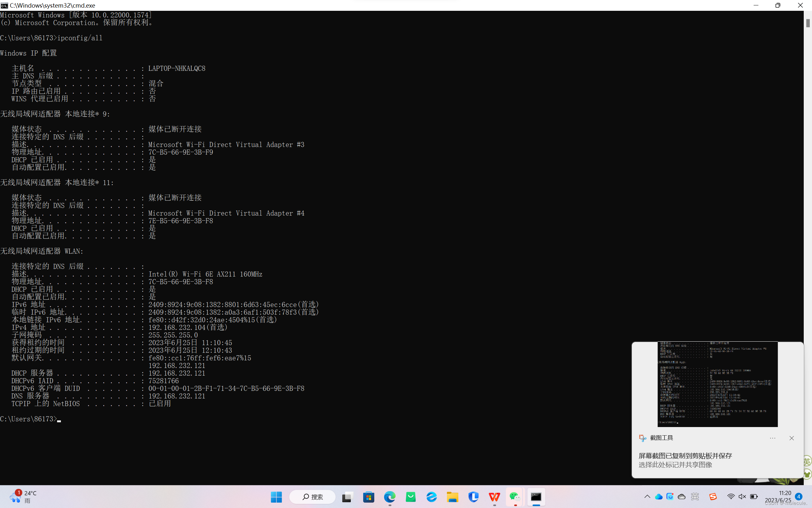Screen dimensions: 812x508
Task: Launch the blue e browser icon
Action: click(x=431, y=497)
